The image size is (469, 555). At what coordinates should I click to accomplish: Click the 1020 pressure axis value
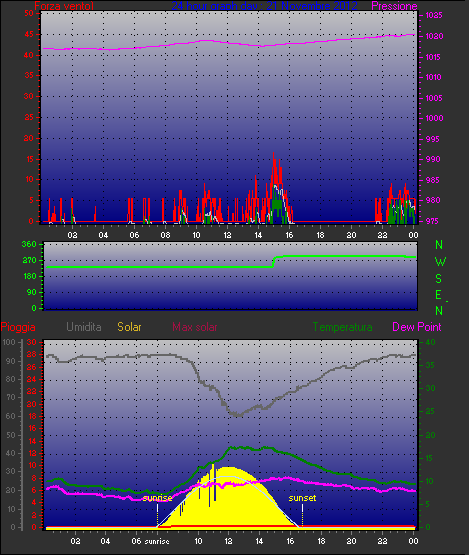click(434, 36)
